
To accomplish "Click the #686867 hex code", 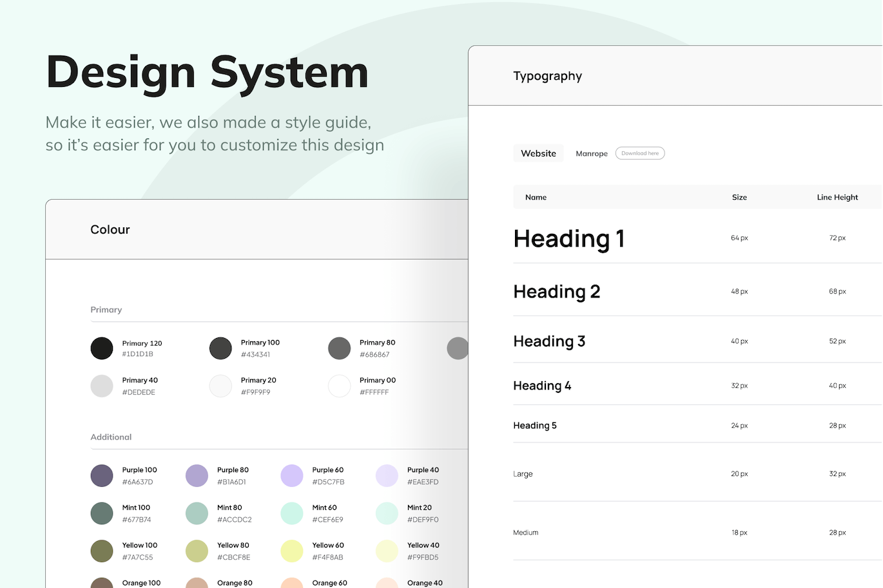I will pos(374,355).
